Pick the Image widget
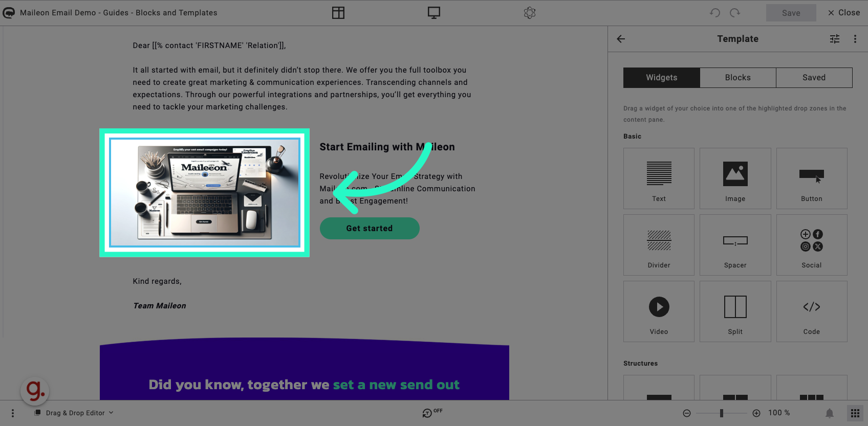The image size is (868, 426). (x=735, y=178)
